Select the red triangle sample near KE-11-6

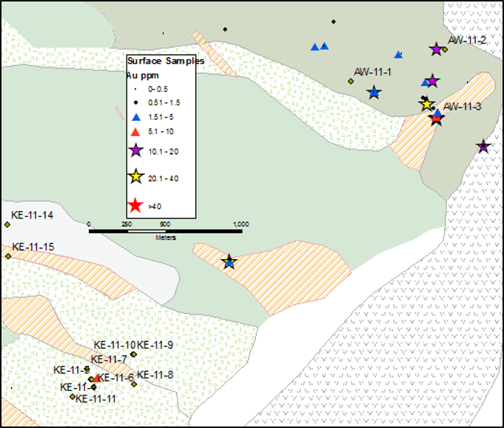coord(97,378)
